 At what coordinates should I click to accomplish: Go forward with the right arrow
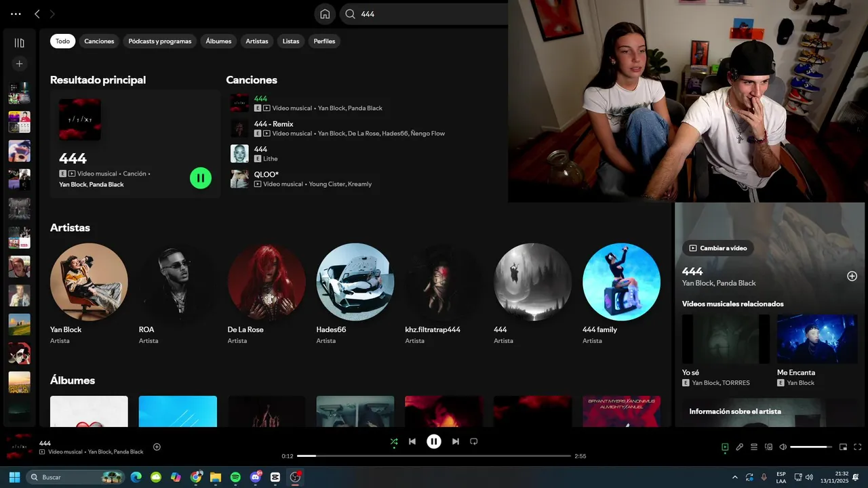tap(52, 14)
